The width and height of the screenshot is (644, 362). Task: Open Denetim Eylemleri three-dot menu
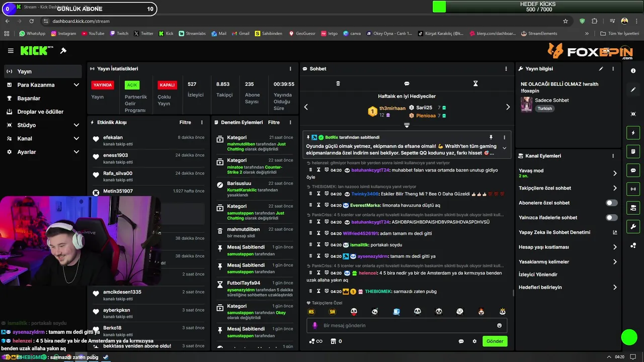(x=290, y=122)
